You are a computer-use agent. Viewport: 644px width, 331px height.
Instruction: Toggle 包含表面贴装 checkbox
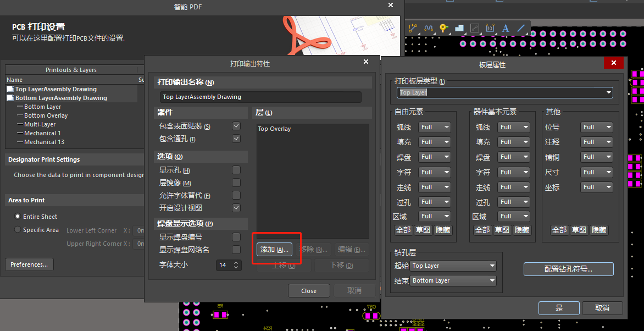click(x=236, y=126)
